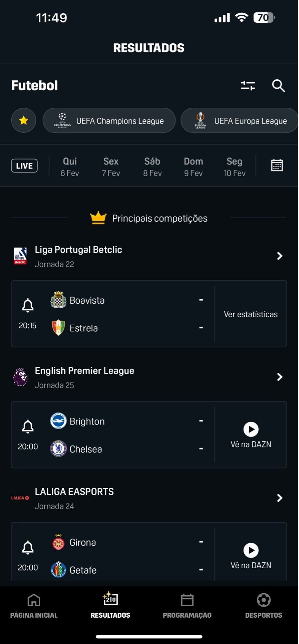299x644 pixels.
Task: Expand English Premier League with chevron
Action: (x=279, y=377)
